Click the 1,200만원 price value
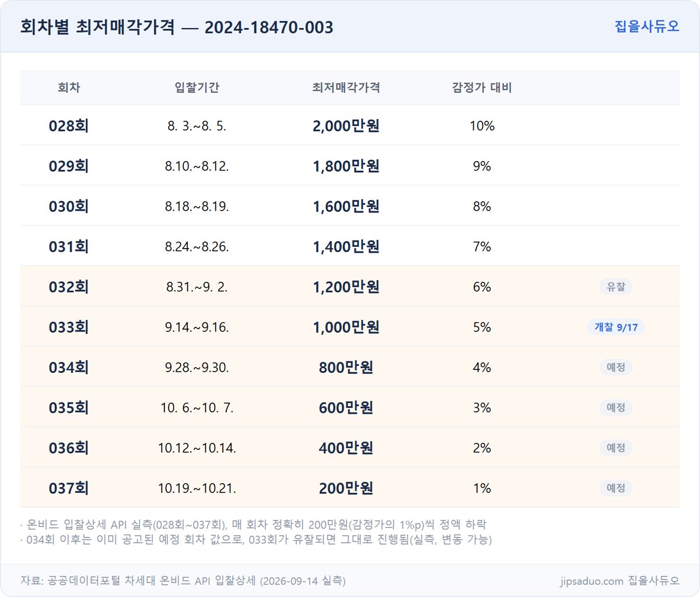This screenshot has width=700, height=597. point(346,287)
